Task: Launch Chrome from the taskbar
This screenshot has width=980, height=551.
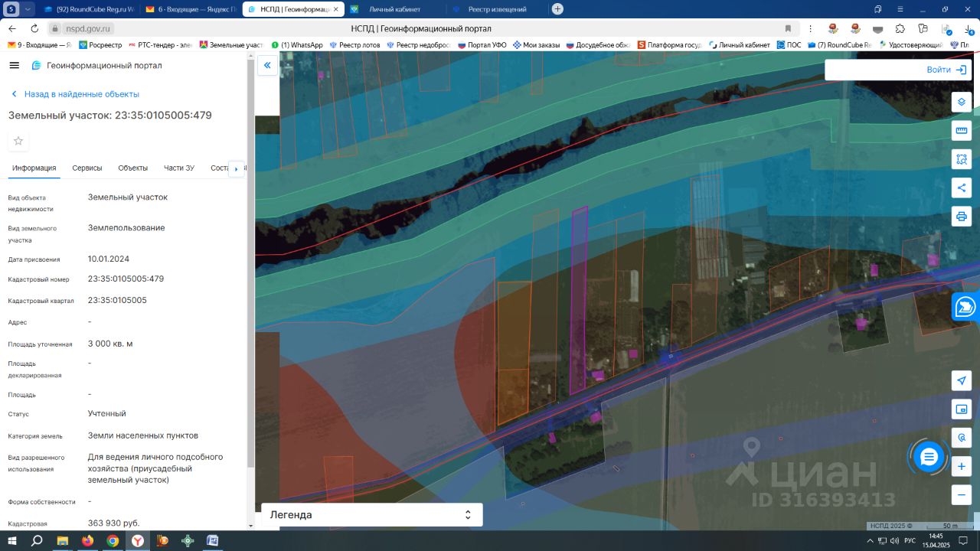Action: click(113, 540)
